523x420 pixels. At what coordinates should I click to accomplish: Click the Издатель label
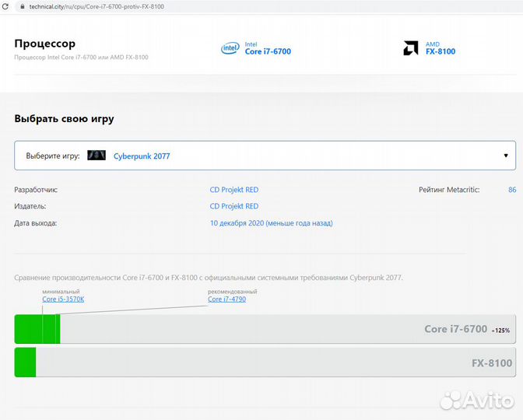click(x=30, y=206)
